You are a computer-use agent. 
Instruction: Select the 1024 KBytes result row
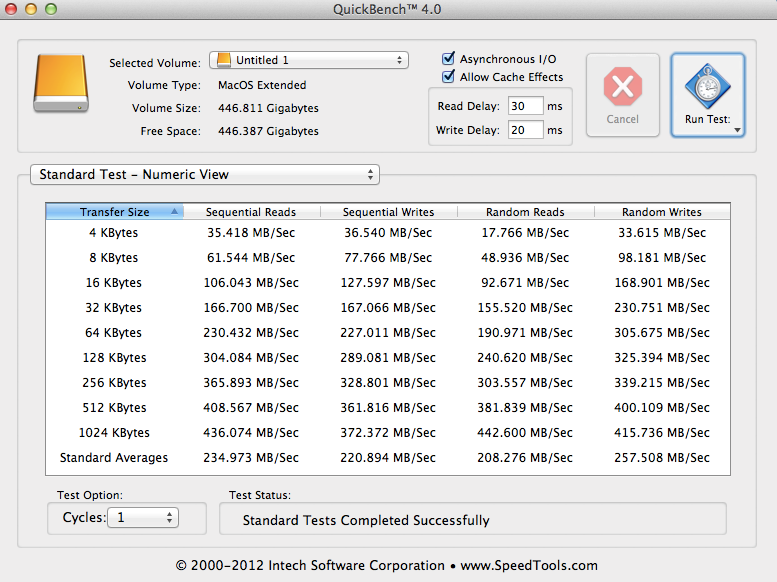(388, 433)
